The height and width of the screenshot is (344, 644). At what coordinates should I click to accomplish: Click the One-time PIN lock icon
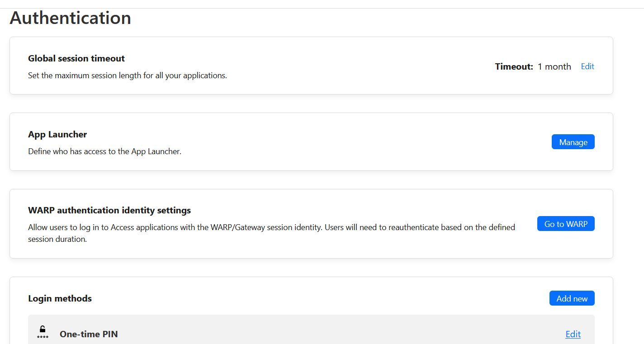pyautogui.click(x=43, y=332)
